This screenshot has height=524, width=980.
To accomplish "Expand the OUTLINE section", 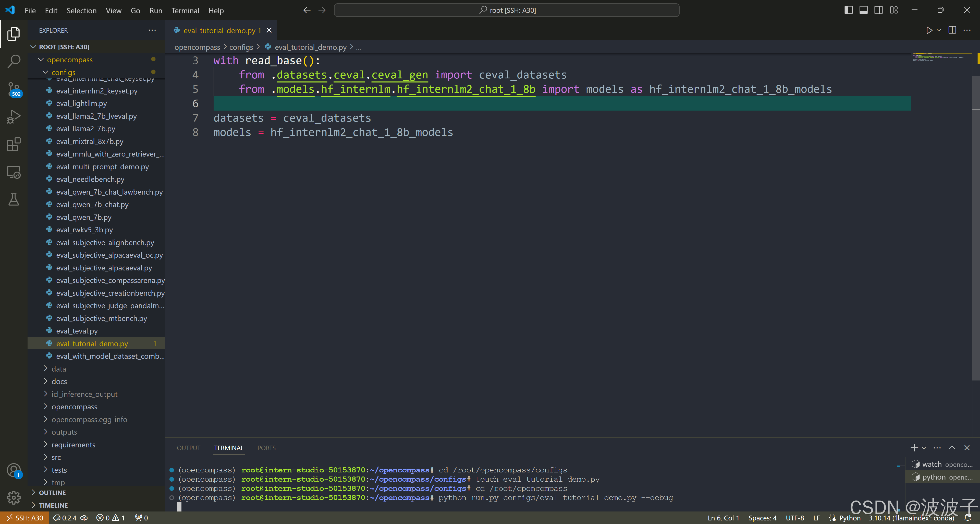I will click(53, 493).
